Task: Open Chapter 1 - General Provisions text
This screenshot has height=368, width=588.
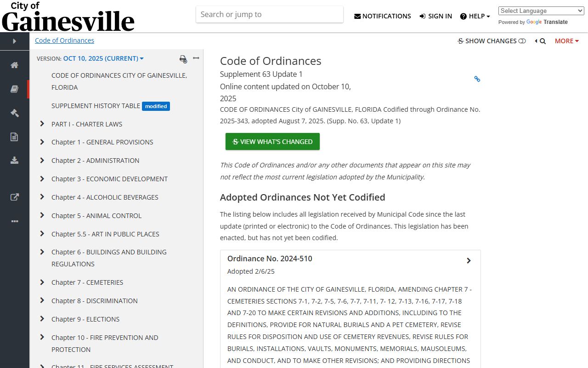Action: (x=102, y=142)
